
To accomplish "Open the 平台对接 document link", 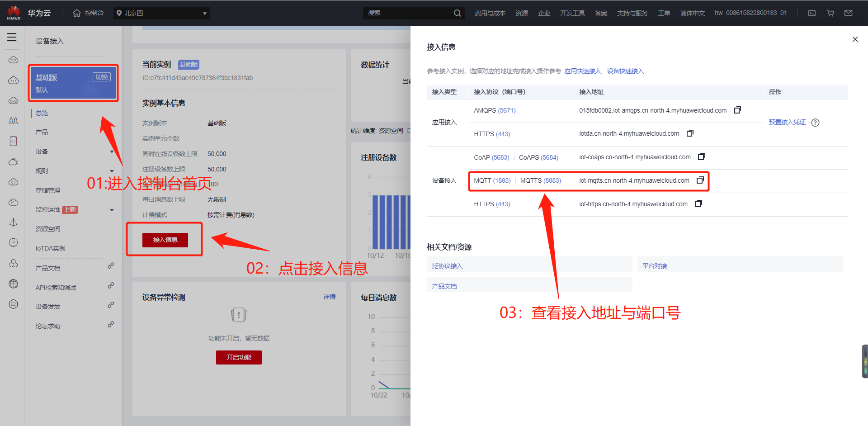I will tap(655, 266).
